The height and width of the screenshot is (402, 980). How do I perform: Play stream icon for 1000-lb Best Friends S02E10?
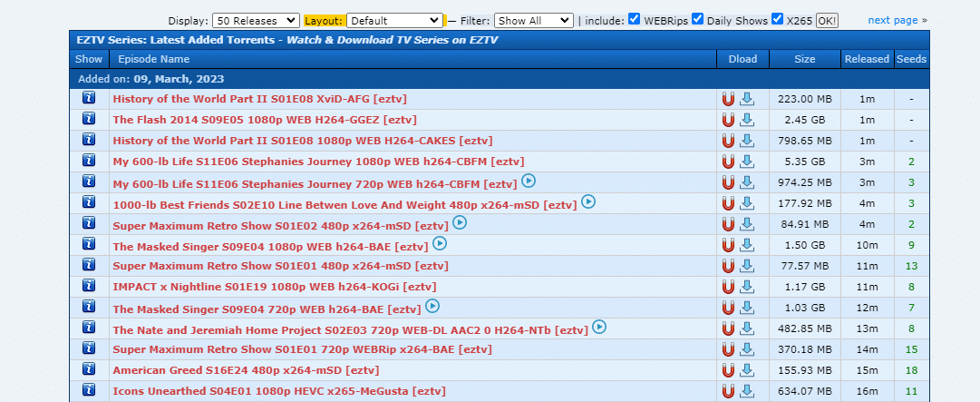click(588, 201)
